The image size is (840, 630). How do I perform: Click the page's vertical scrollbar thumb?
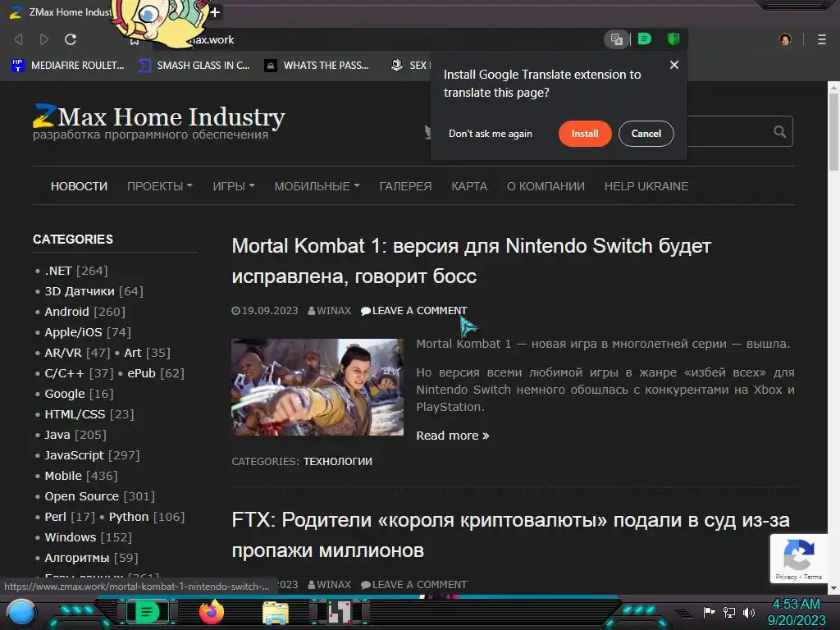pyautogui.click(x=833, y=131)
